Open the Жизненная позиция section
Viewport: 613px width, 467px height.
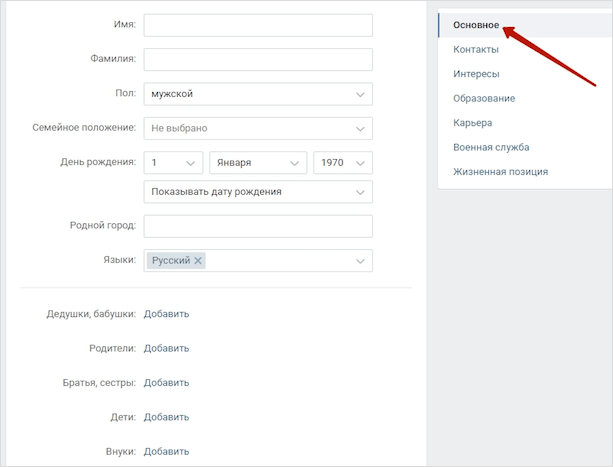[x=500, y=172]
